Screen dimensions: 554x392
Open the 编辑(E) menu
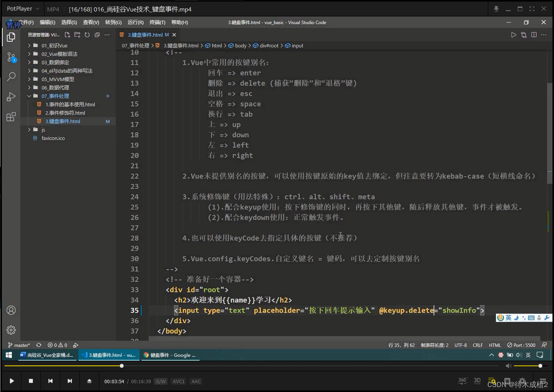pos(47,23)
